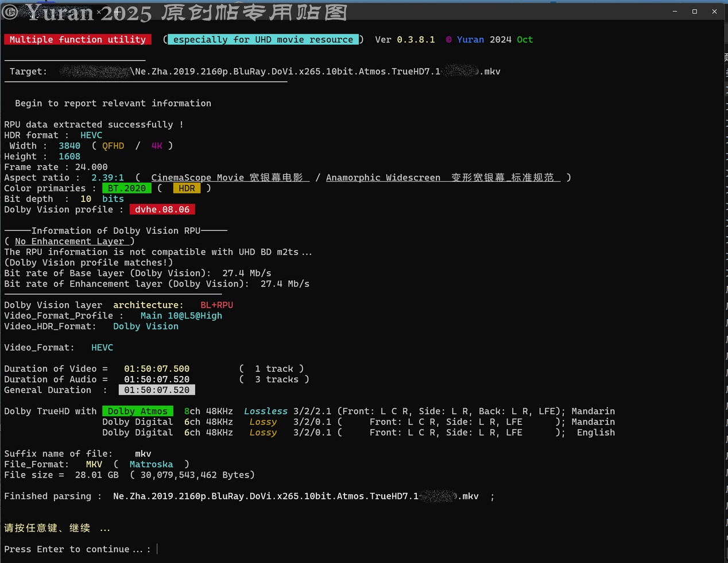This screenshot has height=563, width=728.
Task: Click the Base layer bit rate 27.4 Mb/s
Action: [247, 273]
